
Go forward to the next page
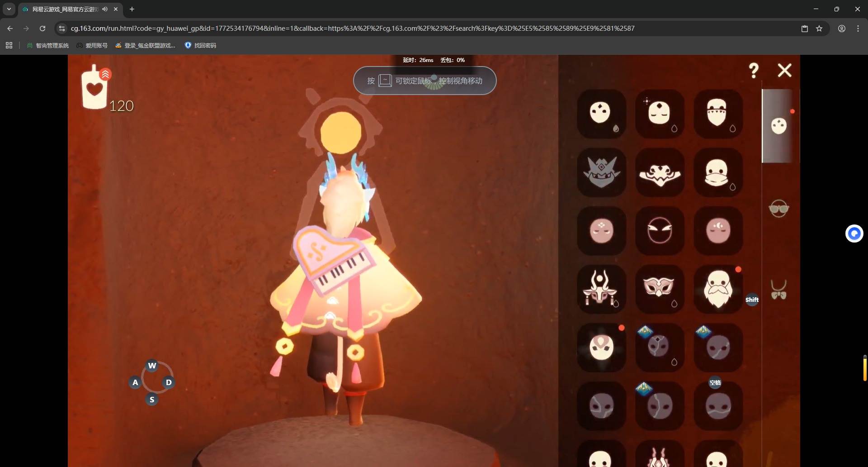click(26, 29)
